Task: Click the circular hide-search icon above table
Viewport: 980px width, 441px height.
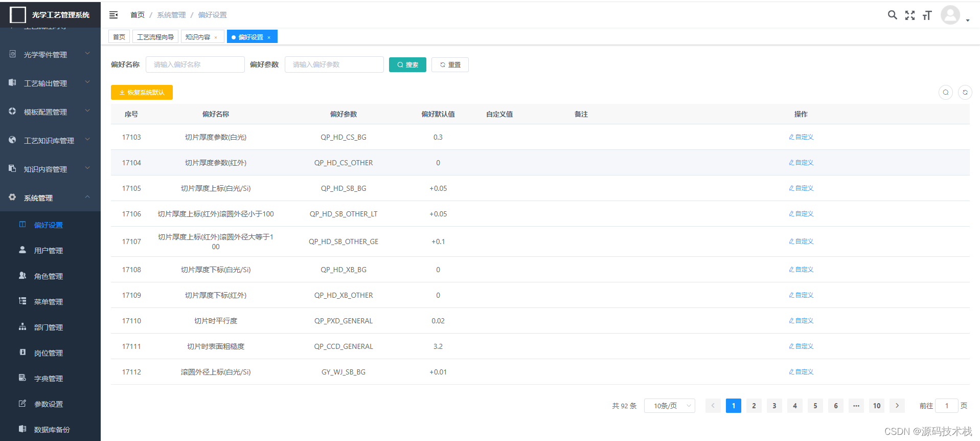Action: [x=946, y=92]
